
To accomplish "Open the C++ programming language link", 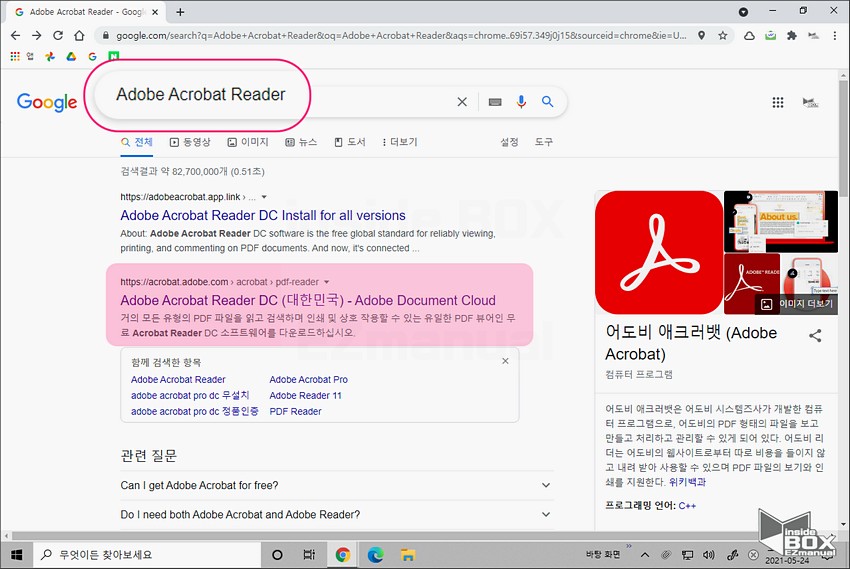I will (687, 506).
